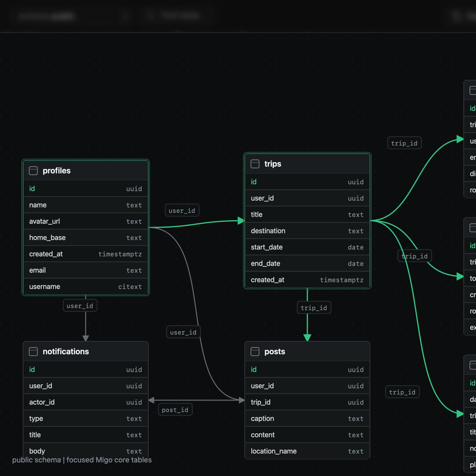Click the trip_id row in posts

(307, 402)
